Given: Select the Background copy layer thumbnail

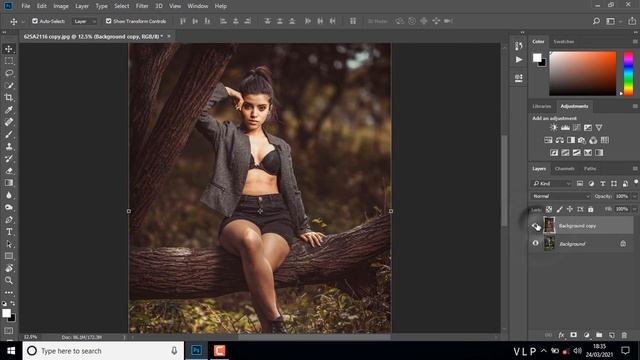Looking at the screenshot, I should point(549,225).
